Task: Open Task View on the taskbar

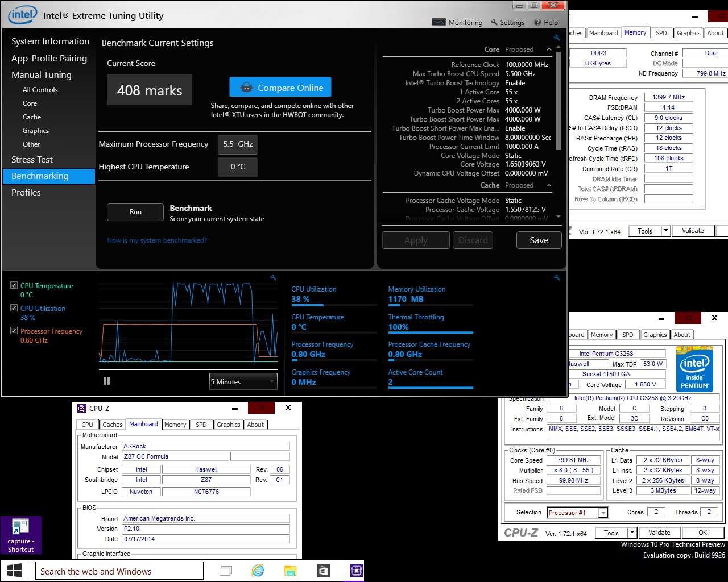Action: point(226,571)
